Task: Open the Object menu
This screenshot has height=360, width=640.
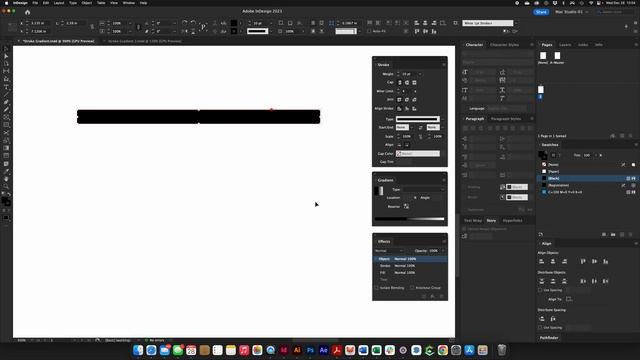Action: (x=87, y=3)
